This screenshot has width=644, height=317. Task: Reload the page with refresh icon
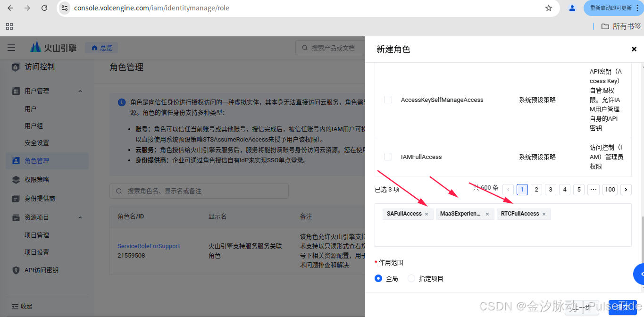coord(44,8)
